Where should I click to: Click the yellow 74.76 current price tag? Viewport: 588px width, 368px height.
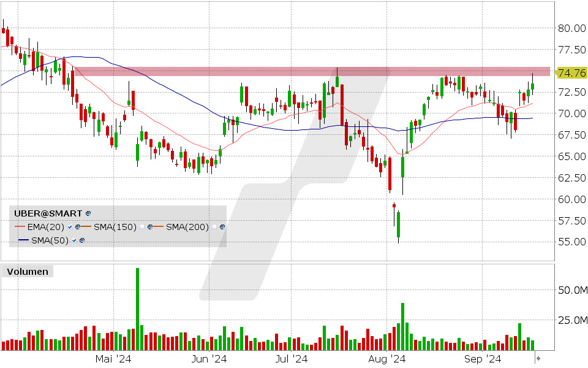tap(571, 72)
